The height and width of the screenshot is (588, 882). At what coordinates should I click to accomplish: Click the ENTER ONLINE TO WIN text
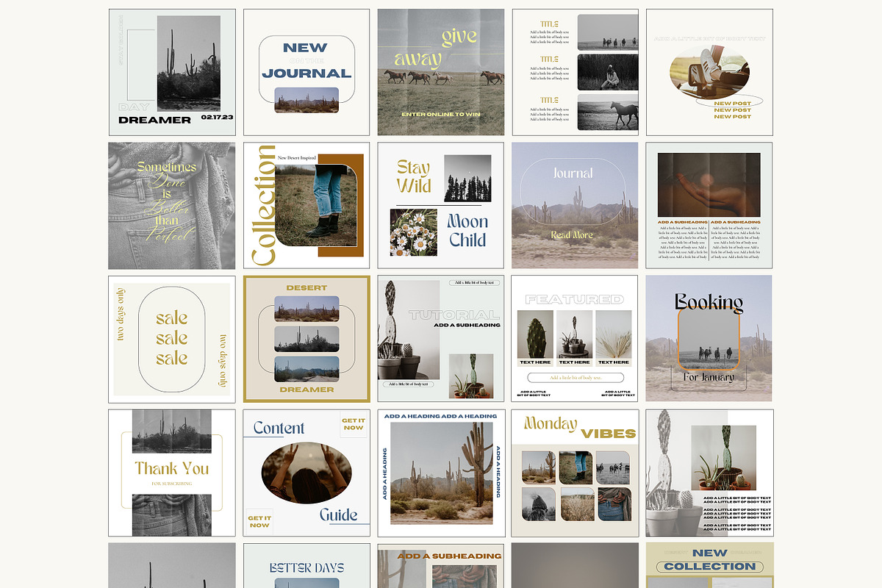tap(441, 114)
